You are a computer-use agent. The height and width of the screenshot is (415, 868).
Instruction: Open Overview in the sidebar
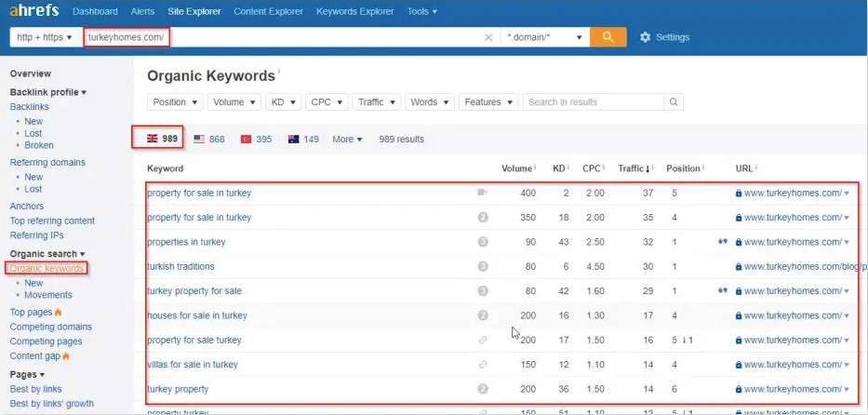pos(31,74)
